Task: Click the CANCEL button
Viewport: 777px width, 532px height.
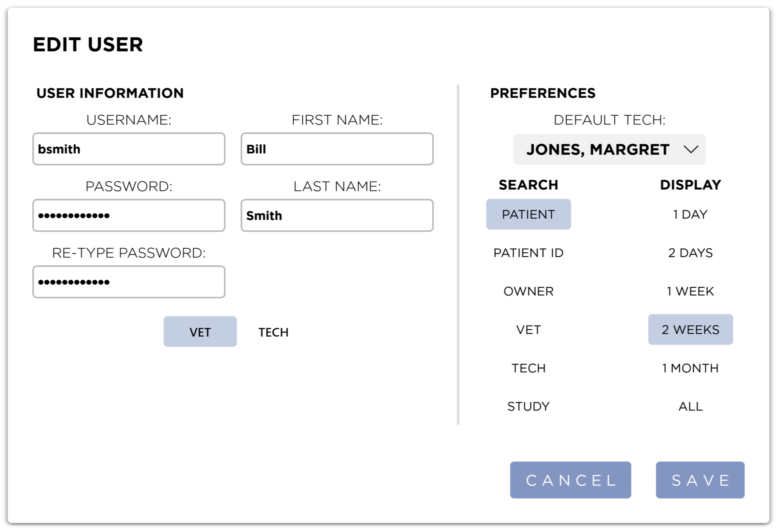Action: click(570, 480)
